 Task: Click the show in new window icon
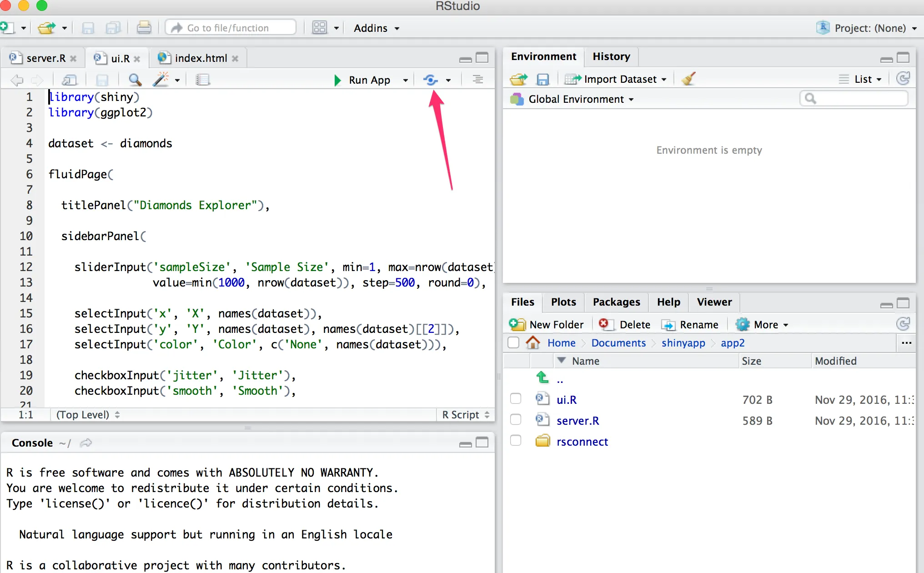click(x=69, y=80)
